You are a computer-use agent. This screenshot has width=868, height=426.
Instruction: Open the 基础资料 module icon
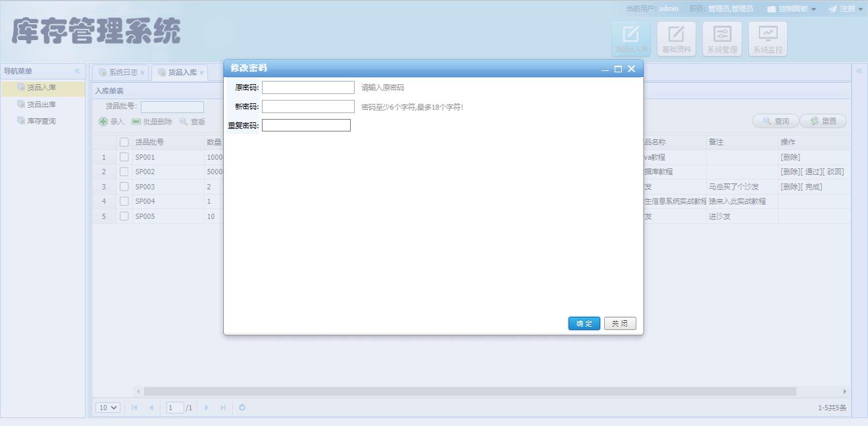[677, 39]
